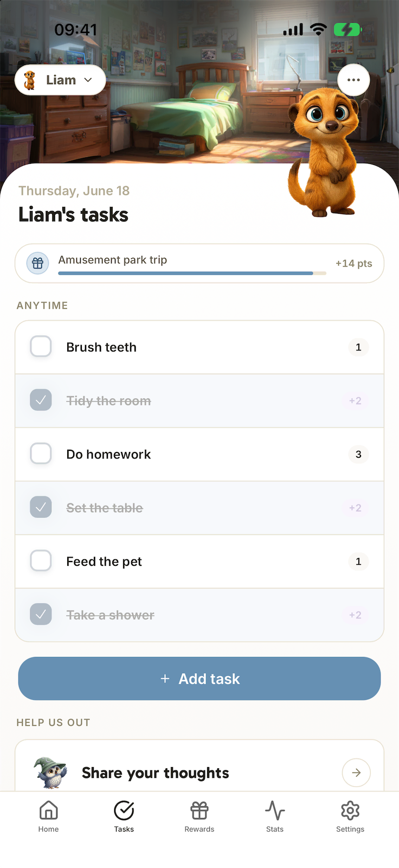The image size is (399, 868).
Task: Go to Home via the house icon
Action: 48,816
